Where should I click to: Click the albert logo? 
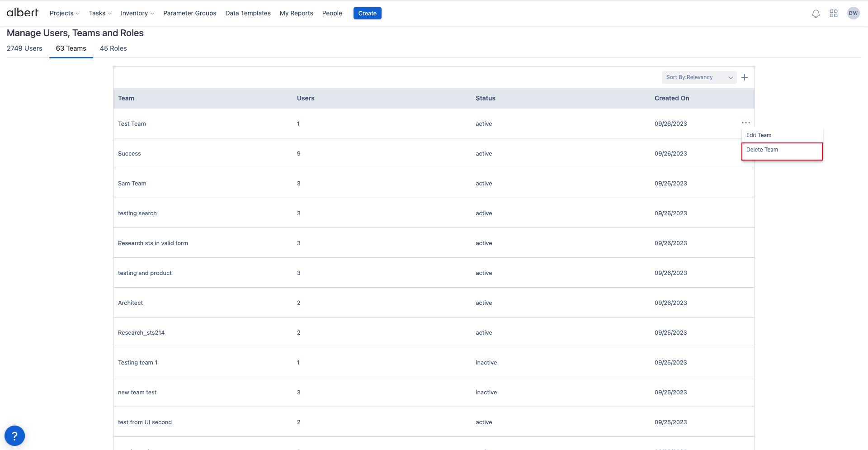[x=23, y=13]
